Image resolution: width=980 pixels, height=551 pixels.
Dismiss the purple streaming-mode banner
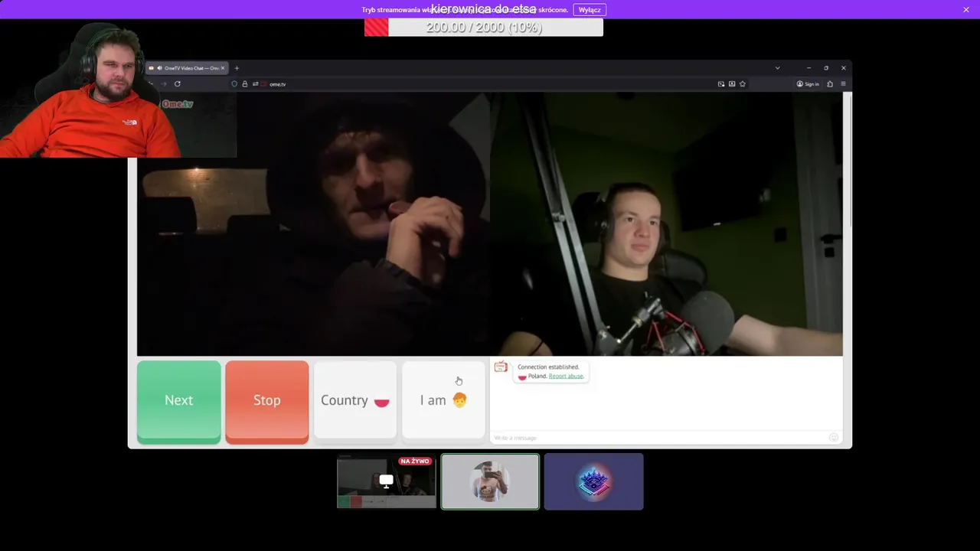966,10
